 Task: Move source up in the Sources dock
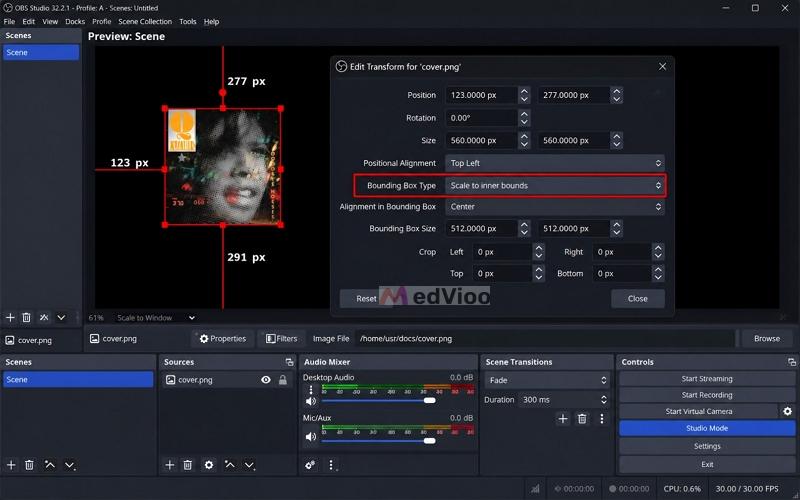point(230,465)
